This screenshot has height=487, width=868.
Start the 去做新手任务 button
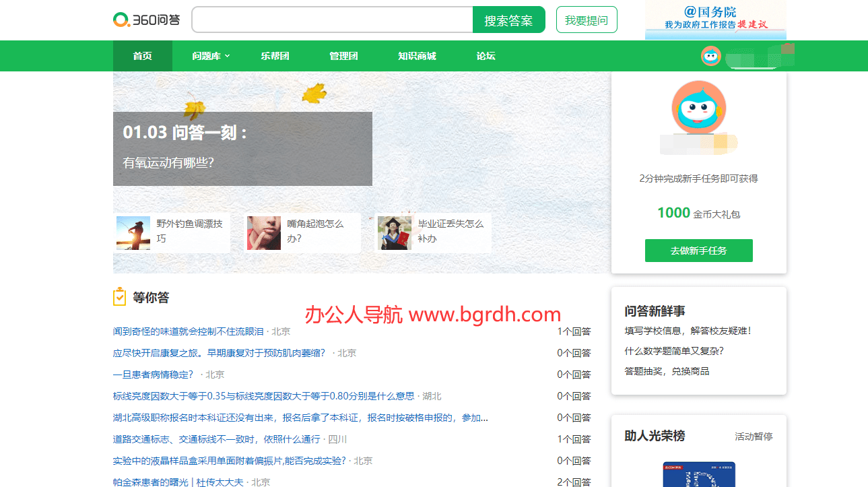pyautogui.click(x=698, y=251)
